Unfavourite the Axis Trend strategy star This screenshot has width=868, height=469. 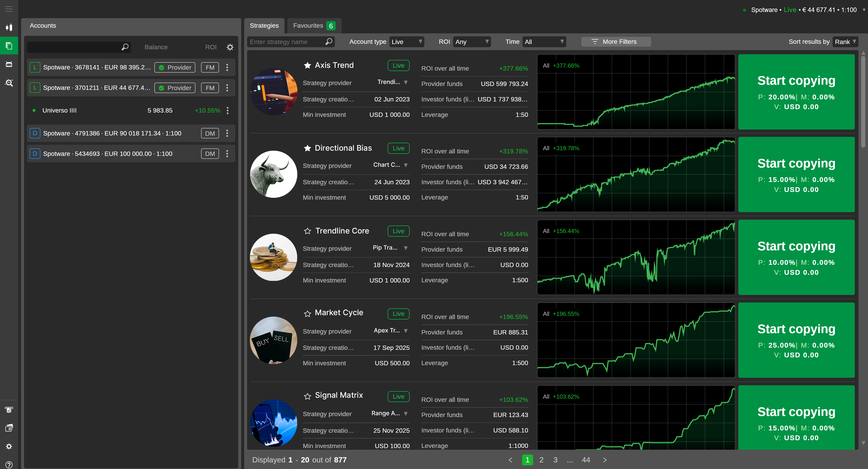point(307,65)
